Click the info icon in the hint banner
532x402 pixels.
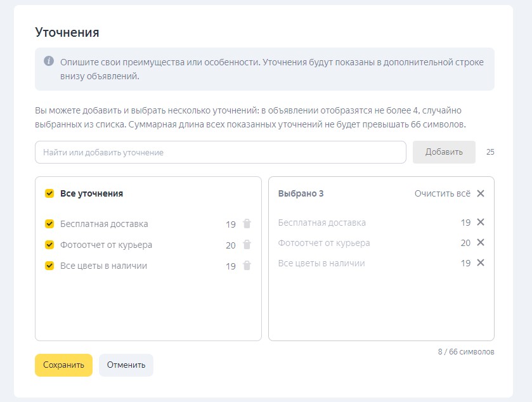point(49,62)
